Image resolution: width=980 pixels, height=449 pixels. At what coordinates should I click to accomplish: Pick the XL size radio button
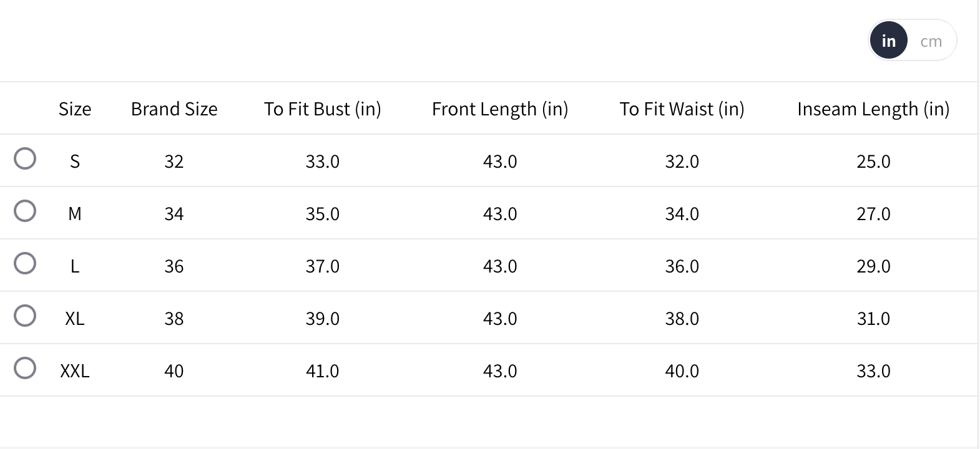tap(25, 316)
